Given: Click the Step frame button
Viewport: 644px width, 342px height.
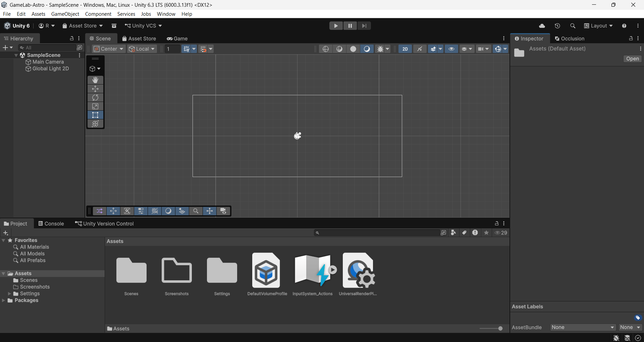Looking at the screenshot, I should [364, 26].
